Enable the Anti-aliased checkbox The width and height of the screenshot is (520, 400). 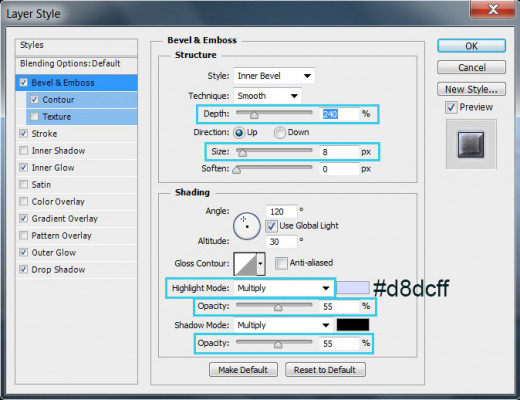point(281,263)
